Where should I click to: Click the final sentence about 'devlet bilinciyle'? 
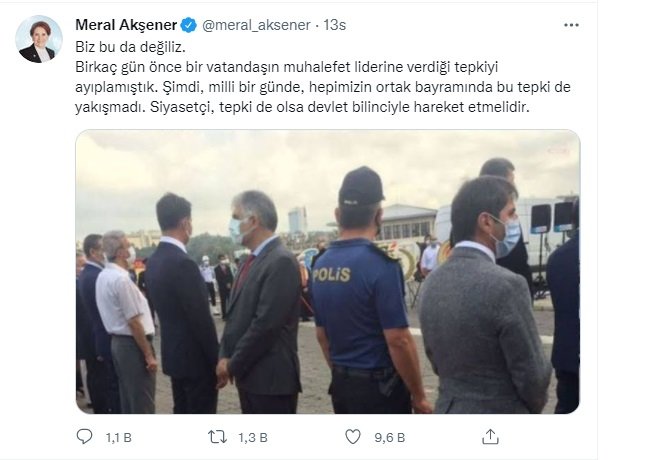coord(339,107)
